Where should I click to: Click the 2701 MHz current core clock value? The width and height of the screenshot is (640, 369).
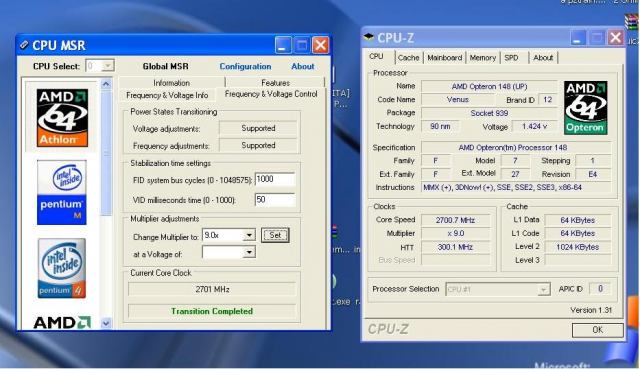click(x=212, y=289)
